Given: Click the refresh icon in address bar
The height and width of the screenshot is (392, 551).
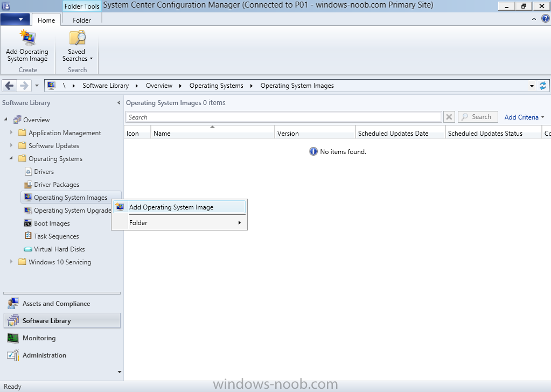Looking at the screenshot, I should (543, 86).
